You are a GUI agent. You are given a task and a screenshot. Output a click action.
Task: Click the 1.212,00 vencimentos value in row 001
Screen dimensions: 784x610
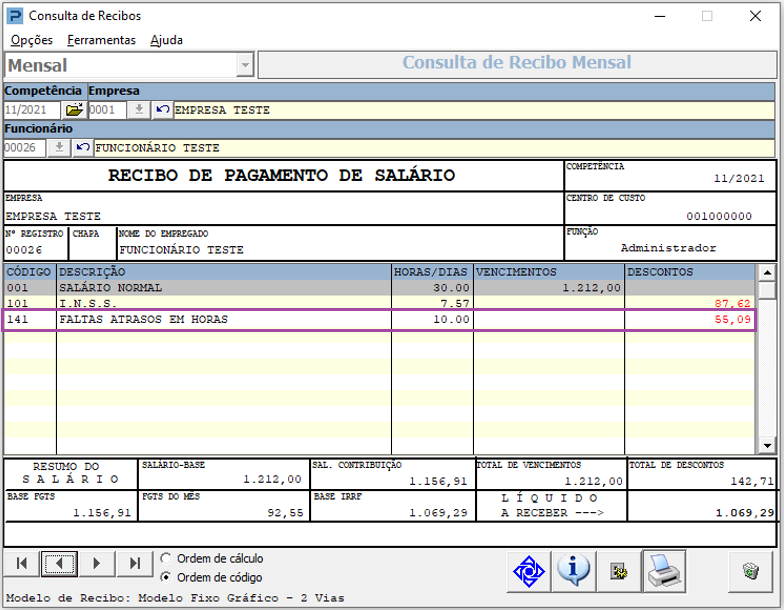592,288
